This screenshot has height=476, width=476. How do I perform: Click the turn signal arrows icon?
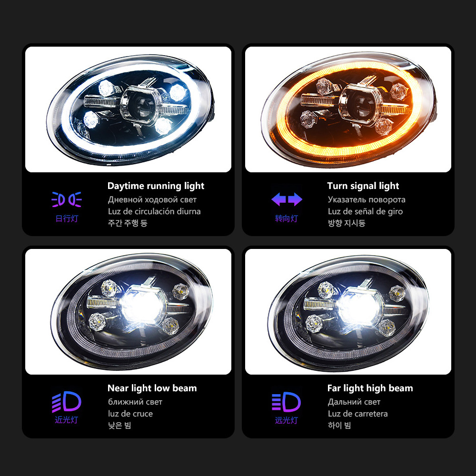[287, 199]
